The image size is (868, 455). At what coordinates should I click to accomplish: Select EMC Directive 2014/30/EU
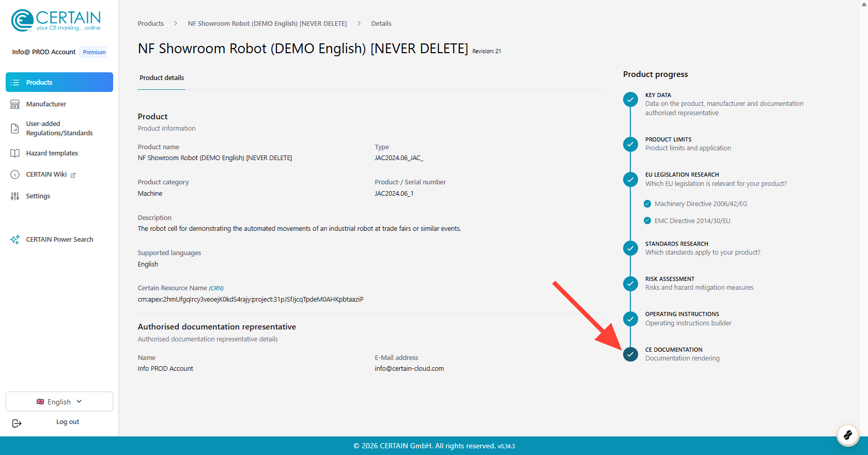click(692, 221)
